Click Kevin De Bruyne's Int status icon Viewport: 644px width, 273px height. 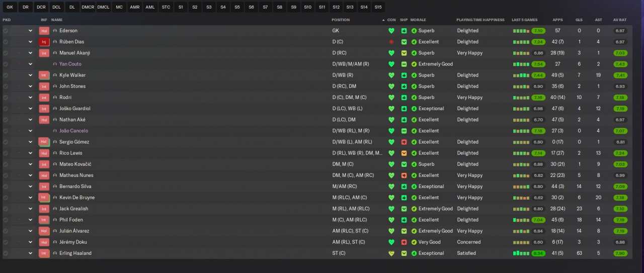tap(44, 198)
